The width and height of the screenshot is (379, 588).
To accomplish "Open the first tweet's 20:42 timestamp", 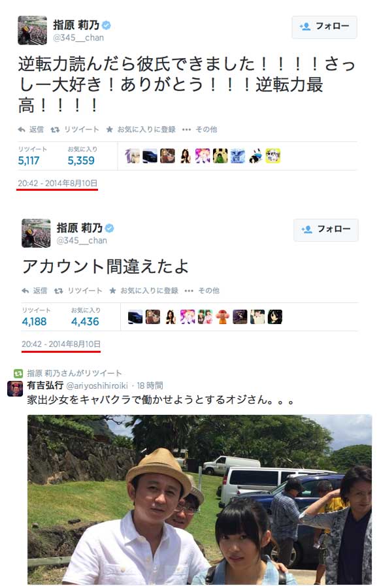I will [x=58, y=184].
